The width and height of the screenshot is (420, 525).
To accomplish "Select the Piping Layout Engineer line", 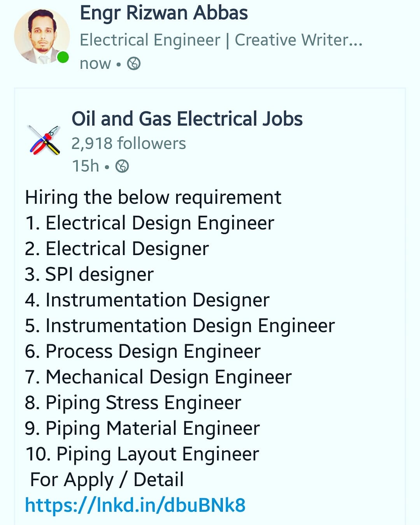I will pyautogui.click(x=142, y=454).
